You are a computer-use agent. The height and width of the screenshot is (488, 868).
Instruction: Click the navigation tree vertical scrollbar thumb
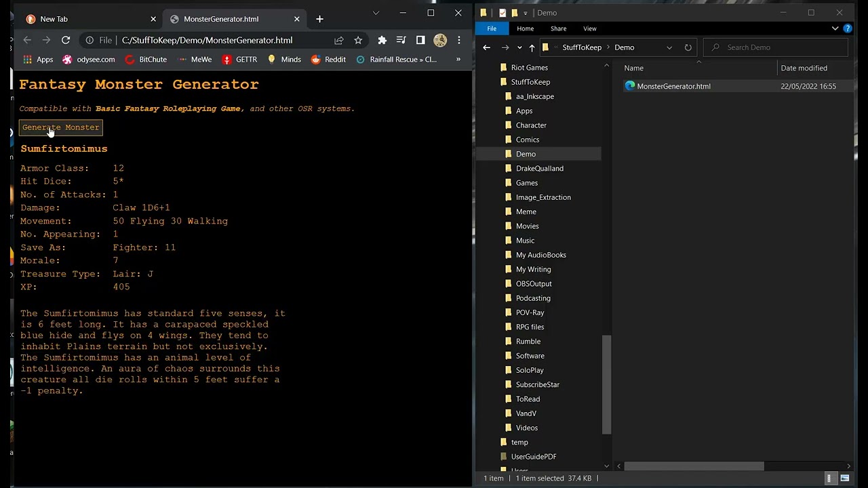pos(606,384)
